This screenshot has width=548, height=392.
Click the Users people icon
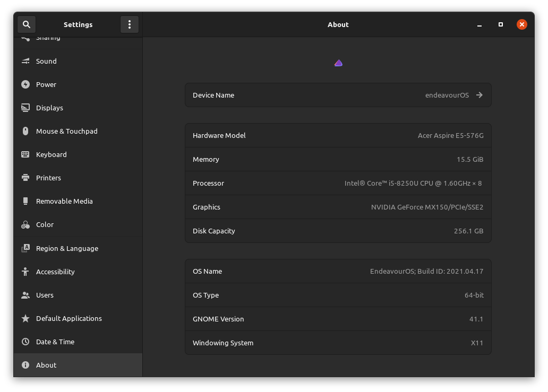[x=25, y=295]
